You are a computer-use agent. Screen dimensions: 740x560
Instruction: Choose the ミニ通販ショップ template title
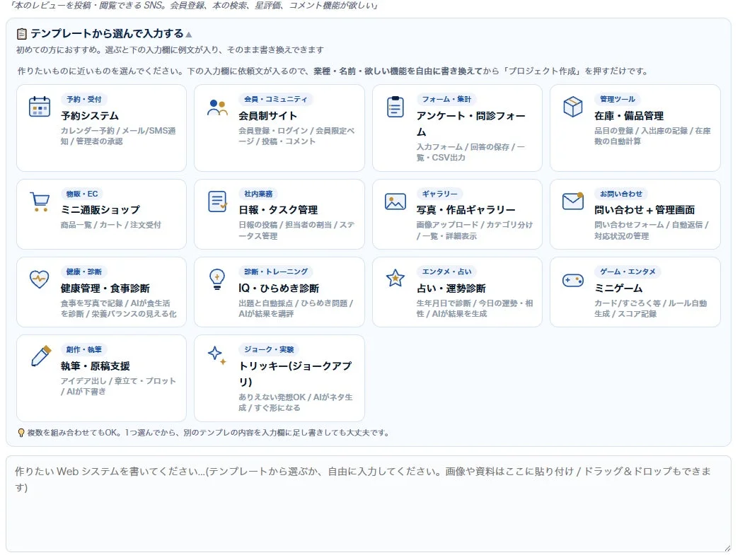click(x=100, y=209)
